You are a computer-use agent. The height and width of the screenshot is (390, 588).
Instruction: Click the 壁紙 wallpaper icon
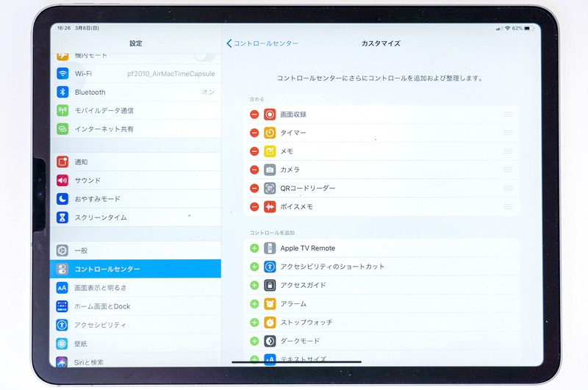tap(62, 344)
